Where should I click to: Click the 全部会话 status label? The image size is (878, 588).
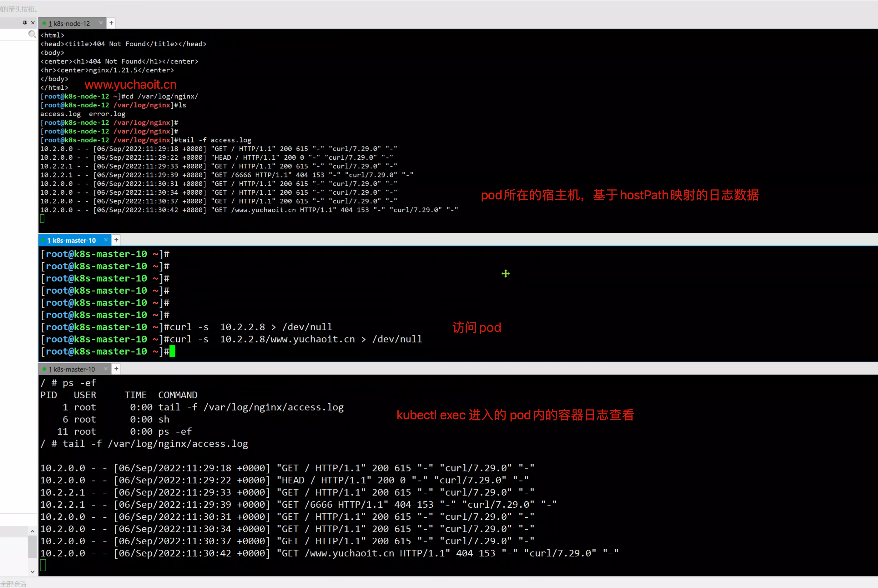coord(13,584)
